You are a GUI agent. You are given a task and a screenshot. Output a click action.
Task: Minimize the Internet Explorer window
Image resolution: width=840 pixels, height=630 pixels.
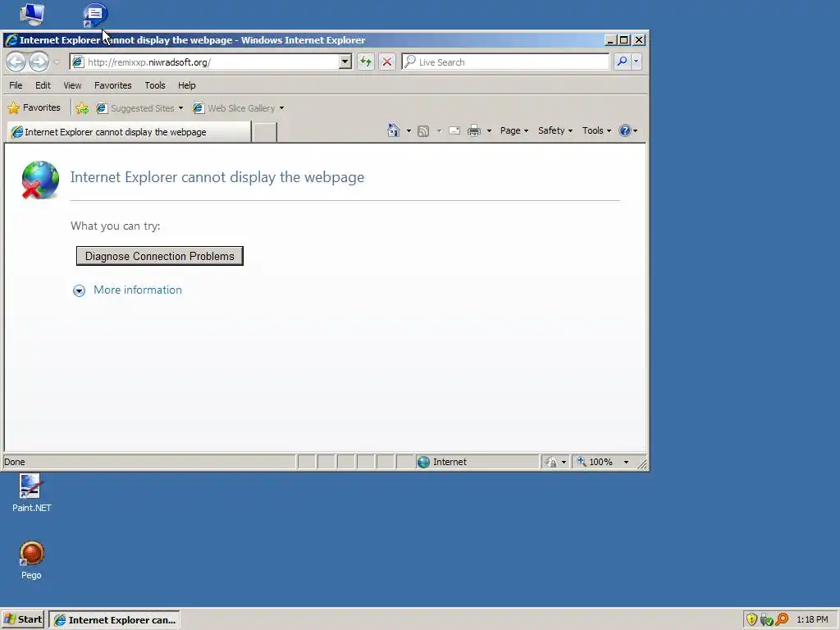point(610,40)
